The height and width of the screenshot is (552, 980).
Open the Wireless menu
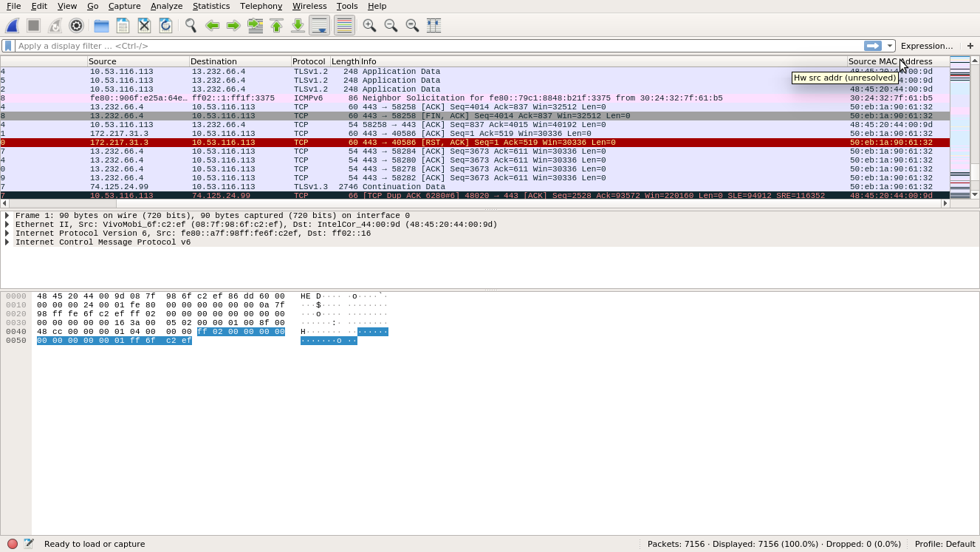(309, 6)
